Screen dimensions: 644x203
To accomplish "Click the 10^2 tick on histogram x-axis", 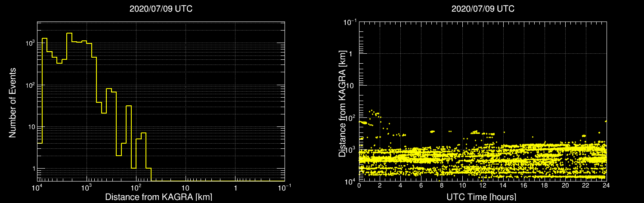I will (x=136, y=188).
